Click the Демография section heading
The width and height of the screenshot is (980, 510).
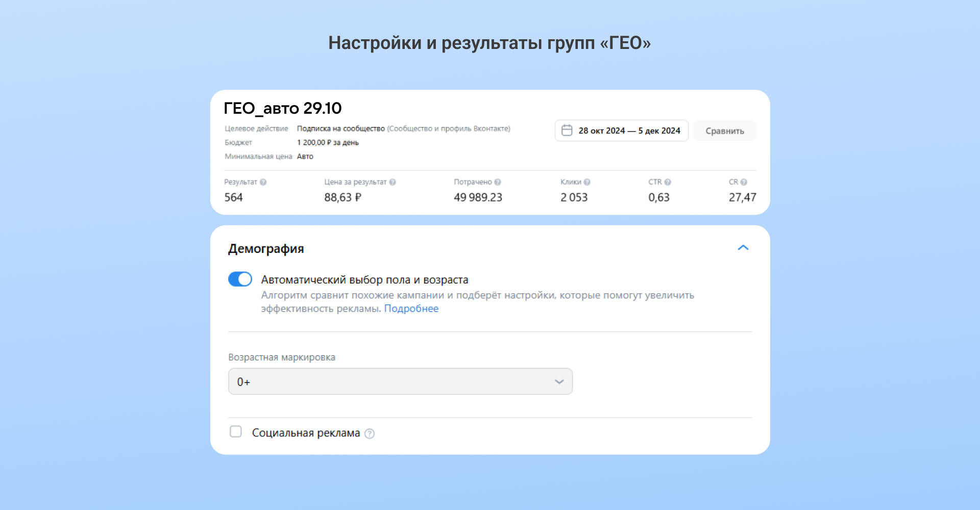click(266, 249)
